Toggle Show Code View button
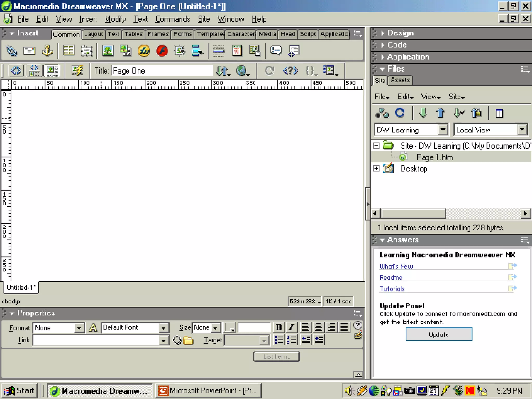532x399 pixels. pos(16,71)
